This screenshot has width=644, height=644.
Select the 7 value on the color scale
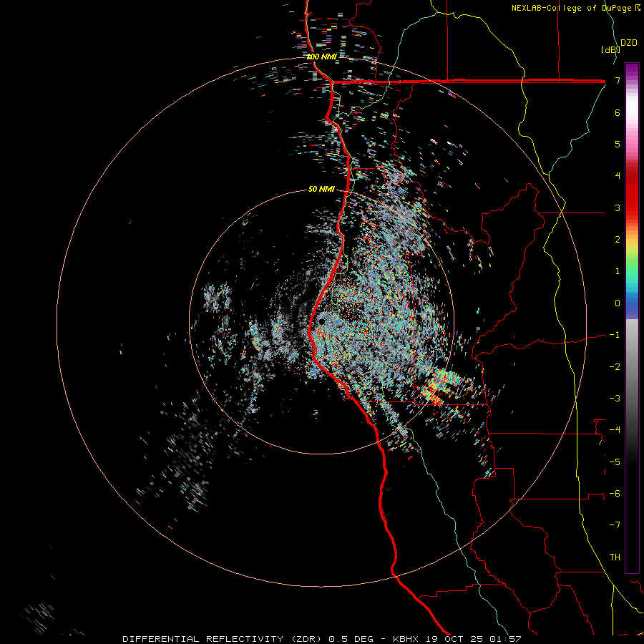click(618, 80)
